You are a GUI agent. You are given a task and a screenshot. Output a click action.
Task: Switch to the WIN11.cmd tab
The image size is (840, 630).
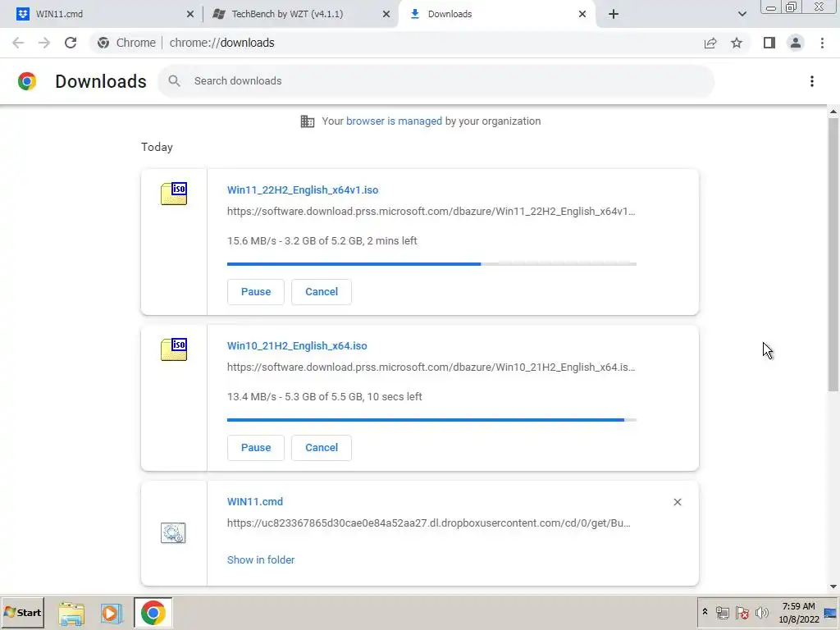(x=100, y=14)
